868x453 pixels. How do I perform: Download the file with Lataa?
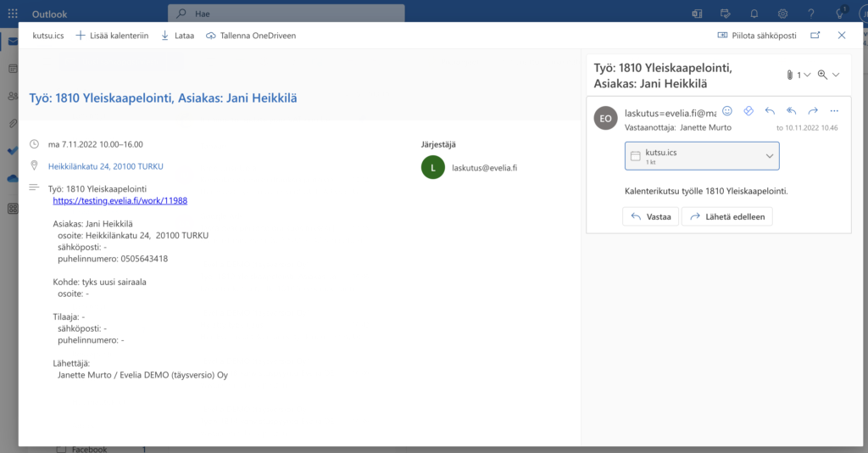pyautogui.click(x=177, y=36)
